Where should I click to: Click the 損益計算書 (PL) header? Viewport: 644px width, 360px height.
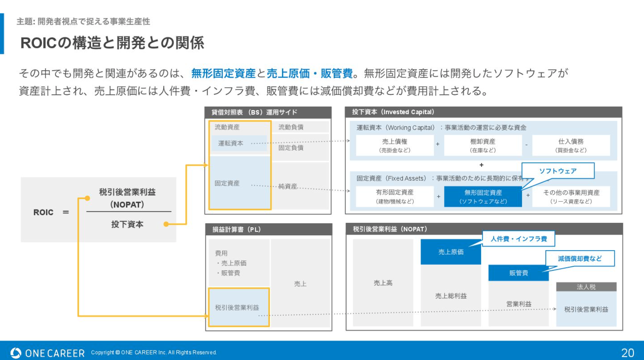point(269,229)
